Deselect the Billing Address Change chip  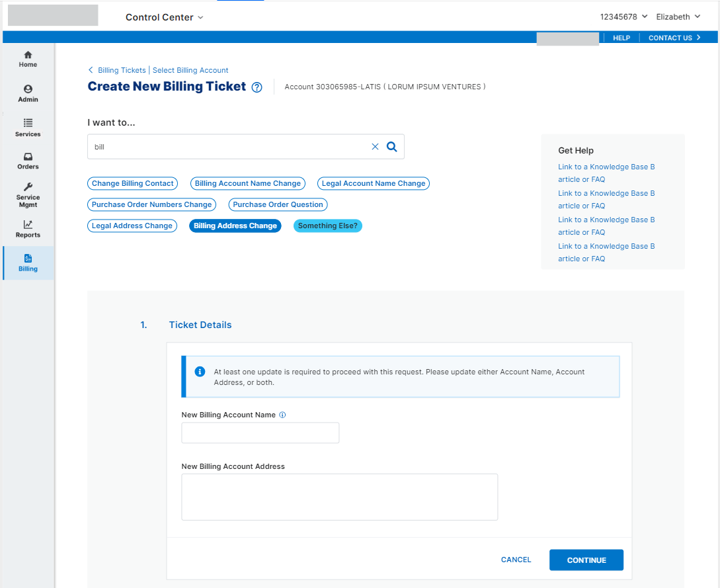tap(235, 226)
